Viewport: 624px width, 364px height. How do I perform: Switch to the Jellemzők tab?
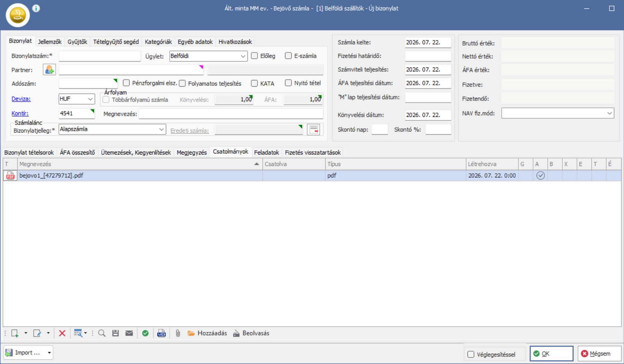(49, 42)
